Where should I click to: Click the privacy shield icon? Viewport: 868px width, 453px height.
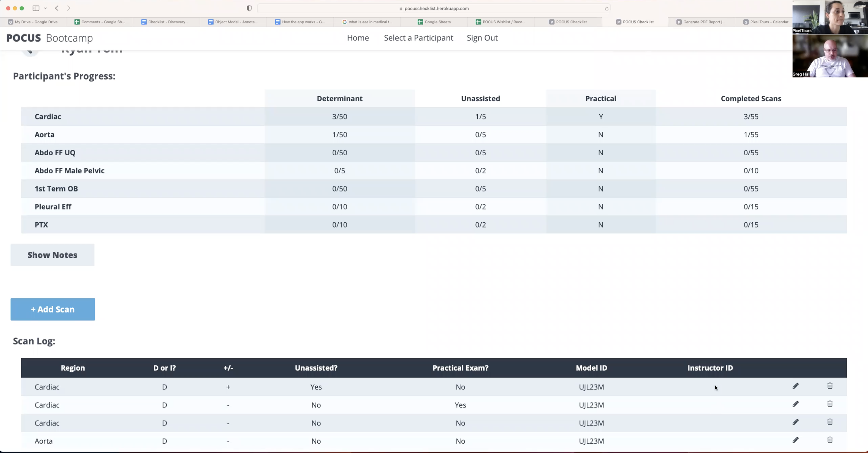249,8
